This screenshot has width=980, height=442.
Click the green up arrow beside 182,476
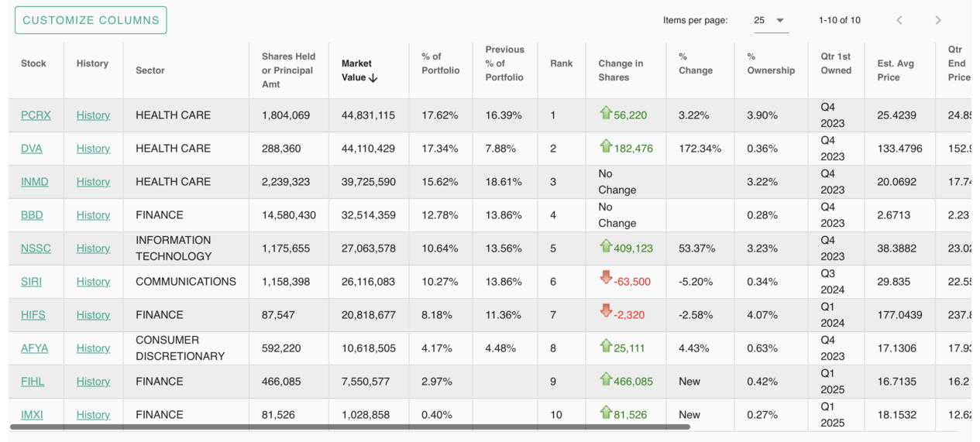click(606, 146)
